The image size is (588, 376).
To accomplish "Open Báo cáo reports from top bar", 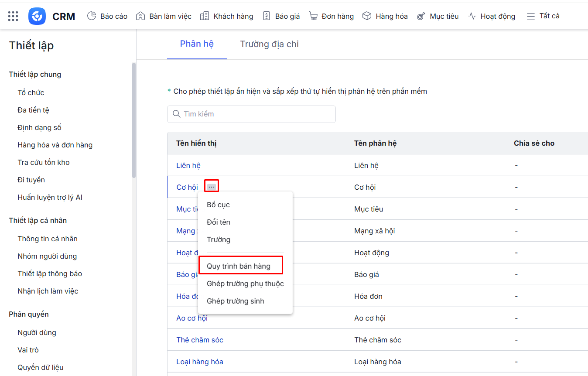I will click(x=107, y=16).
